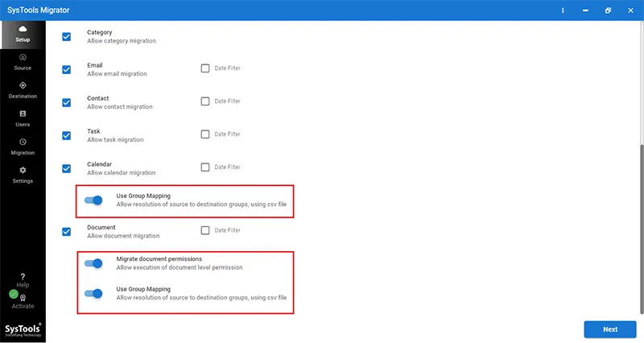Uncheck the Task migration checkbox
Screen dimensions: 644x343
[66, 135]
